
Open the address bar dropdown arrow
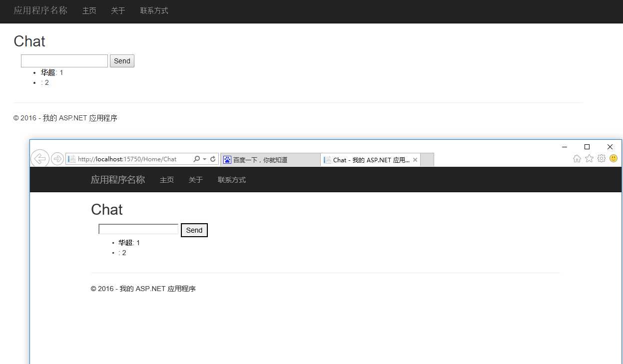click(x=204, y=159)
